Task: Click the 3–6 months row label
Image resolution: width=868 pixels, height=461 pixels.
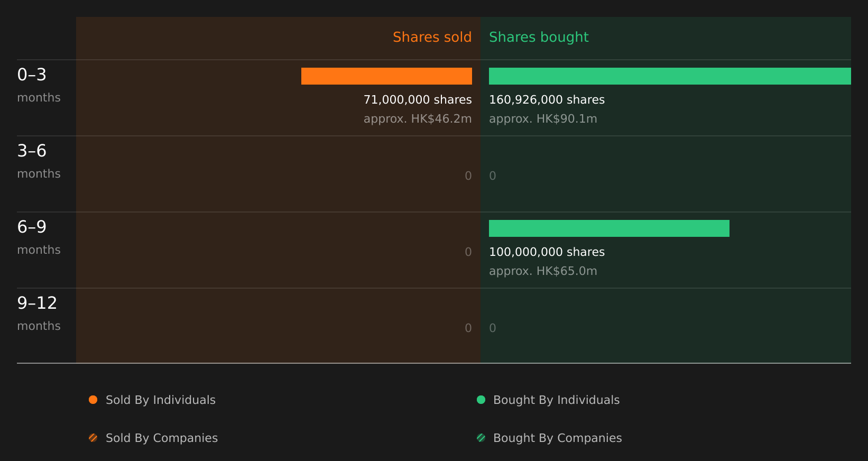Action: click(x=39, y=161)
